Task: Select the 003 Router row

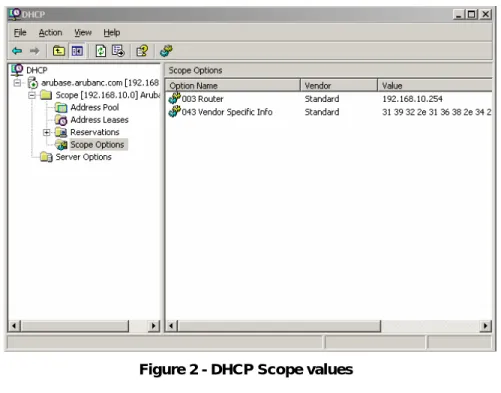Action: click(x=329, y=99)
